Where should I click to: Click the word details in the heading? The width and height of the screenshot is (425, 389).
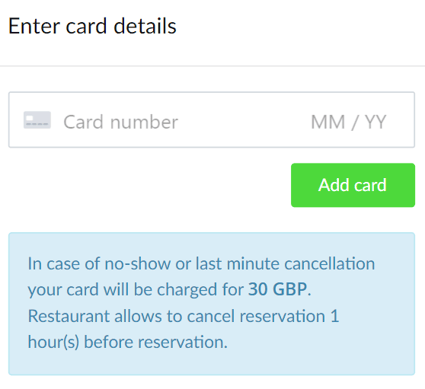pyautogui.click(x=145, y=26)
